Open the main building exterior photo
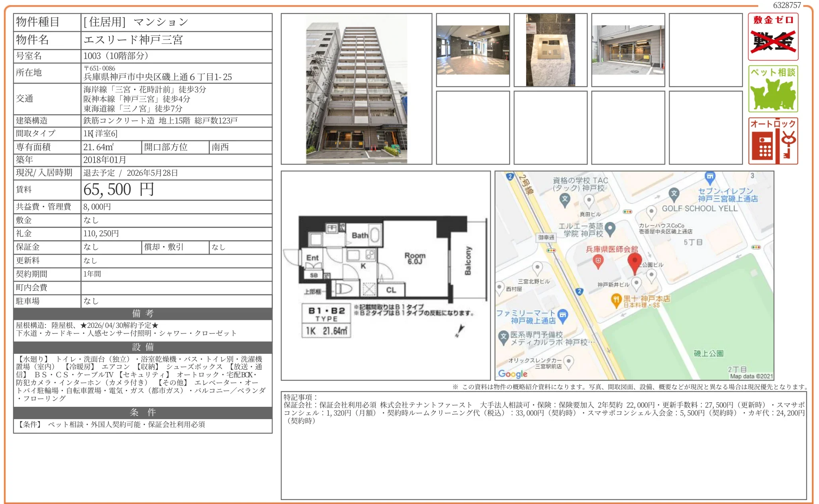 click(x=356, y=89)
